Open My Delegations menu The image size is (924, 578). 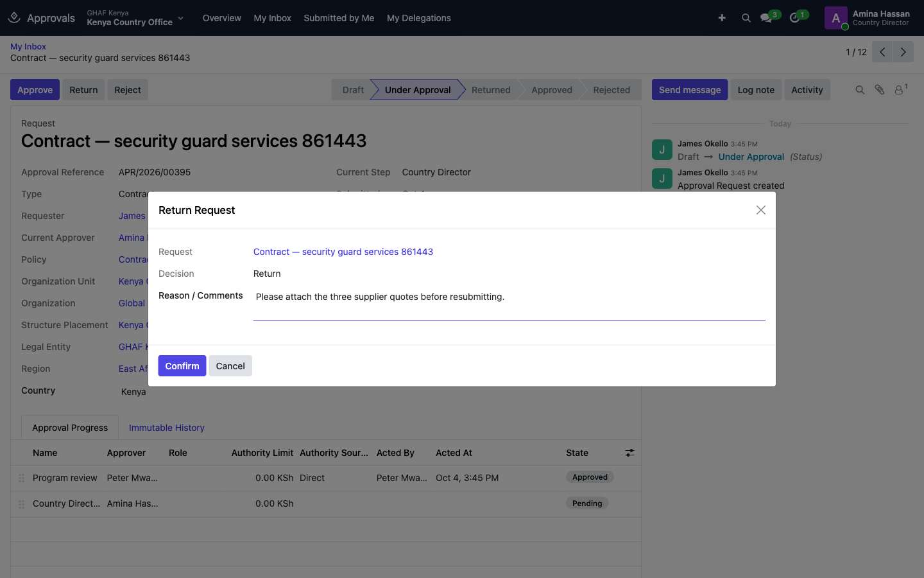(x=419, y=18)
